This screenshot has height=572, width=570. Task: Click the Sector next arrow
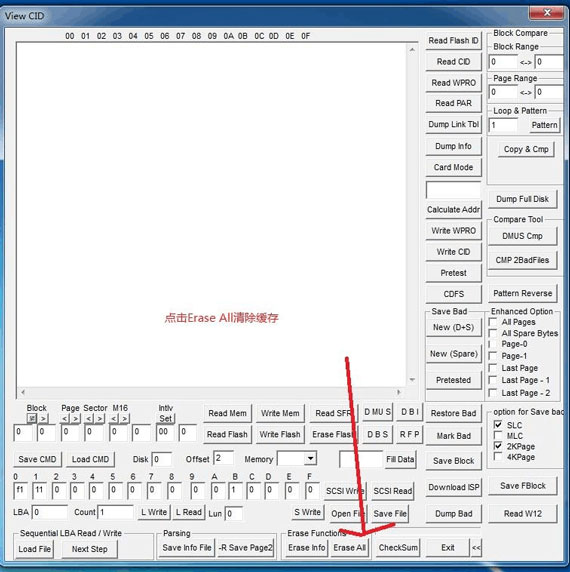[x=100, y=419]
